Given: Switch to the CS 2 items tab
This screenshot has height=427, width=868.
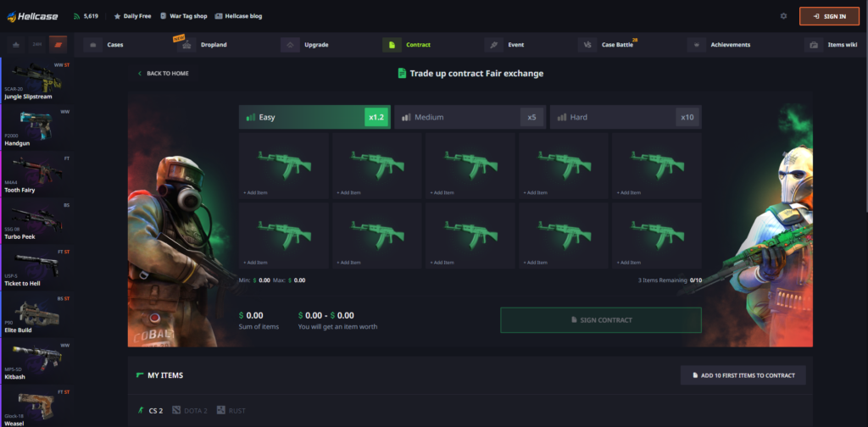Looking at the screenshot, I should [x=150, y=410].
